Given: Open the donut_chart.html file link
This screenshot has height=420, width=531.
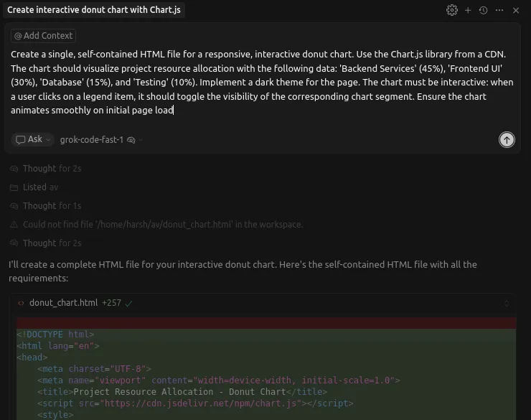Looking at the screenshot, I should 63,302.
